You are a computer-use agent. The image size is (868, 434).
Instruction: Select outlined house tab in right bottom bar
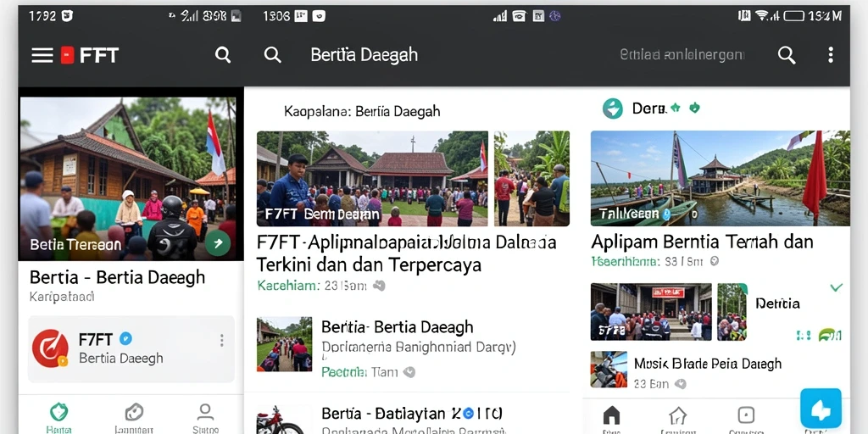pos(678,417)
